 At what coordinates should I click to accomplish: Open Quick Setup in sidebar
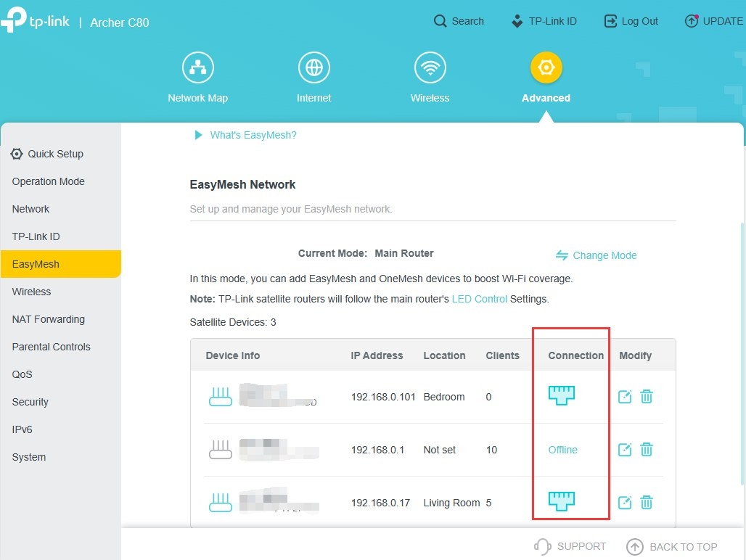(x=47, y=154)
